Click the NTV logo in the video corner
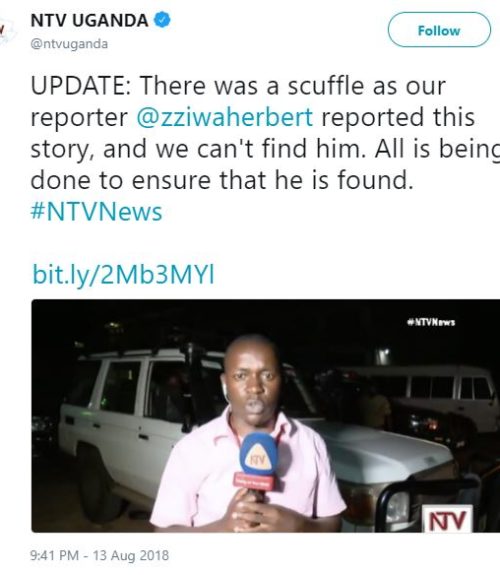The image size is (500, 575). pyautogui.click(x=447, y=518)
